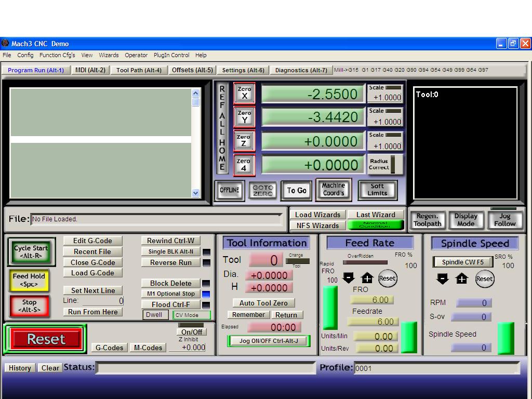This screenshot has width=532, height=399.
Task: Click Recent File button
Action: tap(92, 252)
